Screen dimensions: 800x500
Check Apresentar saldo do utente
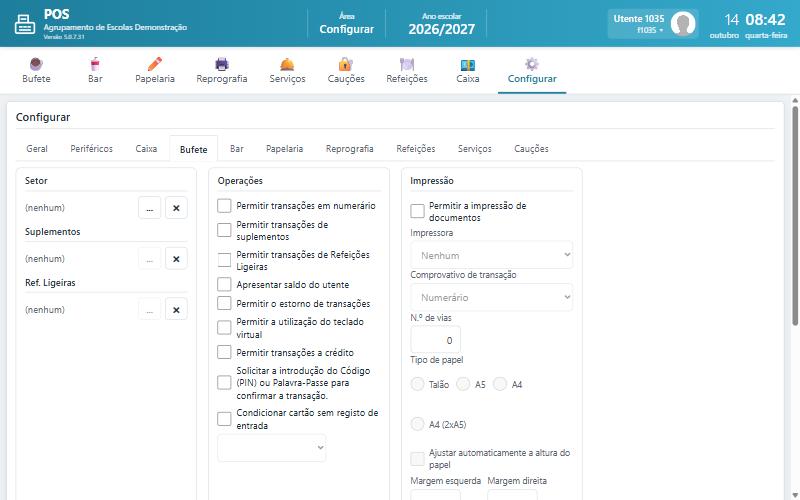(x=224, y=284)
